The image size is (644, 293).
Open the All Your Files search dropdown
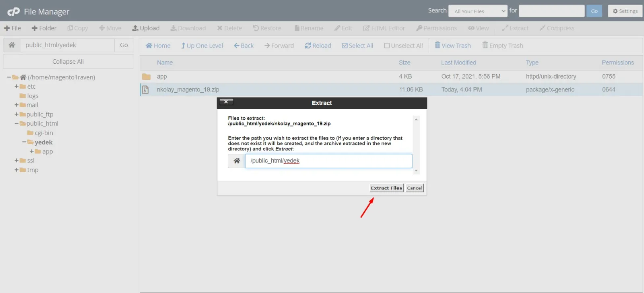[x=478, y=11]
